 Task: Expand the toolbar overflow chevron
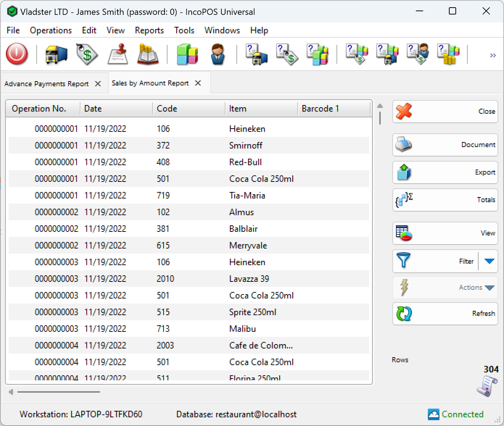(x=493, y=55)
